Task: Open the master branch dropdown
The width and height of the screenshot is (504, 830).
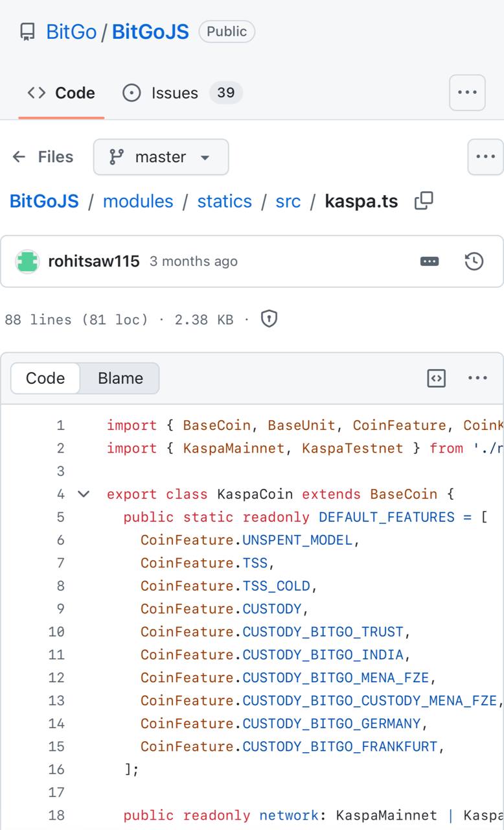Action: [x=161, y=157]
